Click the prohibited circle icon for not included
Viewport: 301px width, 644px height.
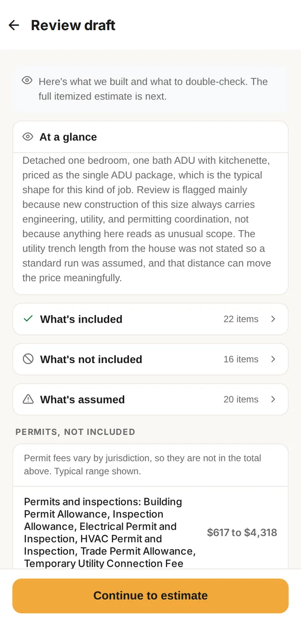(28, 359)
